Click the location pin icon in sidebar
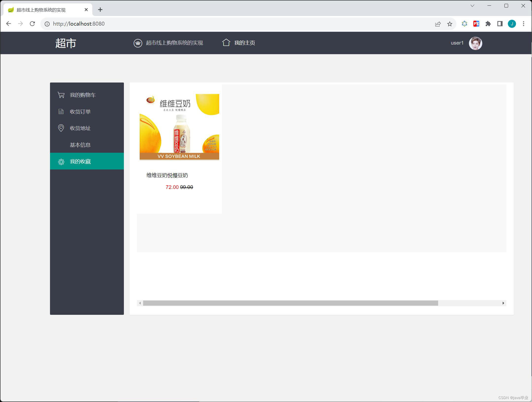 click(61, 128)
